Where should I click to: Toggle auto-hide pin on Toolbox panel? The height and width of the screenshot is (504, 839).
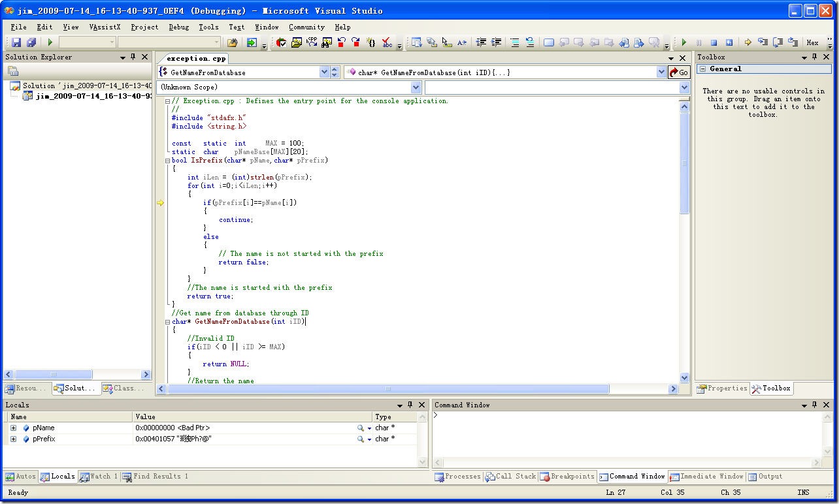pyautogui.click(x=814, y=57)
